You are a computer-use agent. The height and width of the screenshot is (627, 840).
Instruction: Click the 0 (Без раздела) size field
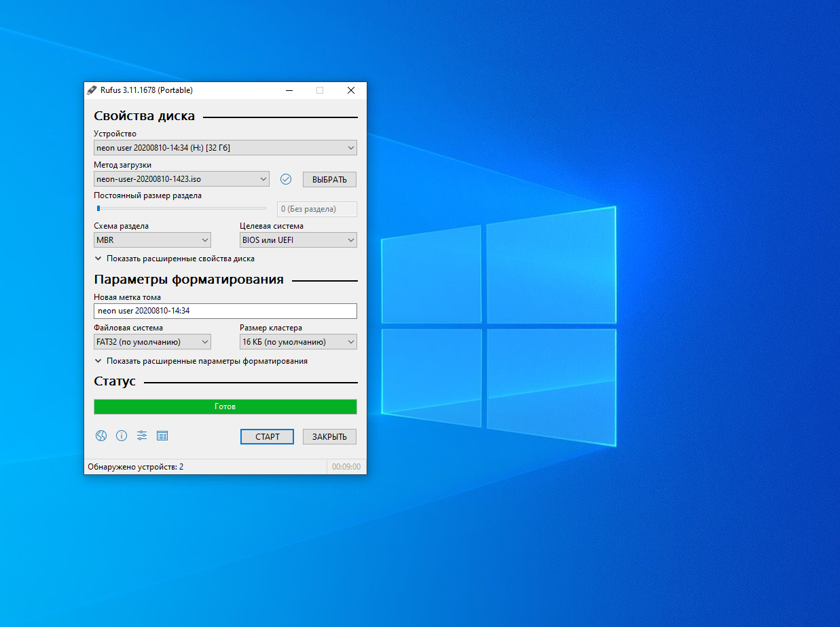pyautogui.click(x=316, y=209)
